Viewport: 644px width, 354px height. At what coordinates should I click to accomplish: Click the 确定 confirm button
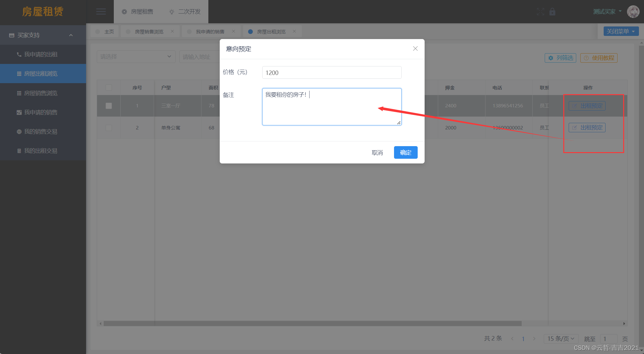pyautogui.click(x=405, y=153)
